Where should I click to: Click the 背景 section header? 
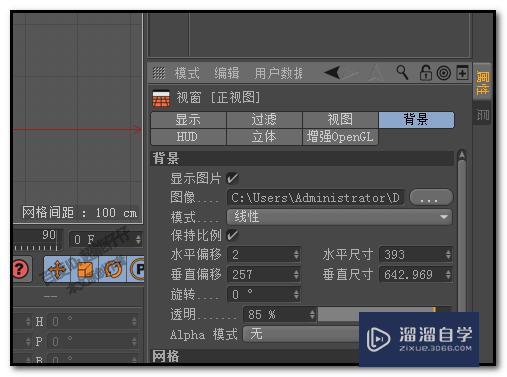point(302,158)
